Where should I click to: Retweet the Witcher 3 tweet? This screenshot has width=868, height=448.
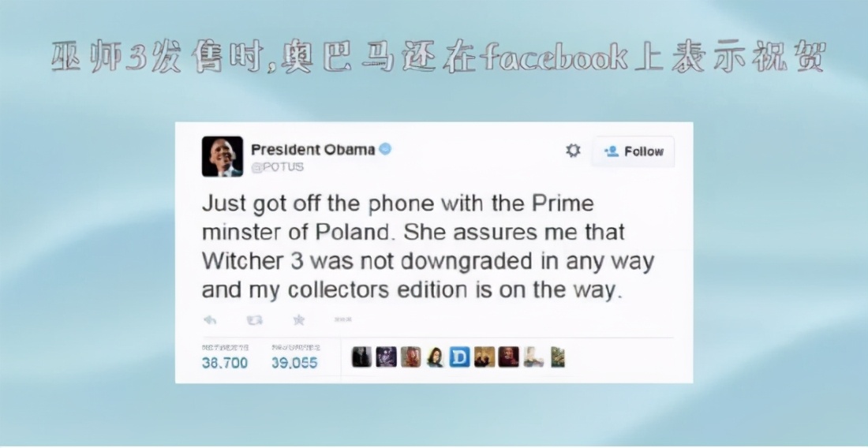254,319
